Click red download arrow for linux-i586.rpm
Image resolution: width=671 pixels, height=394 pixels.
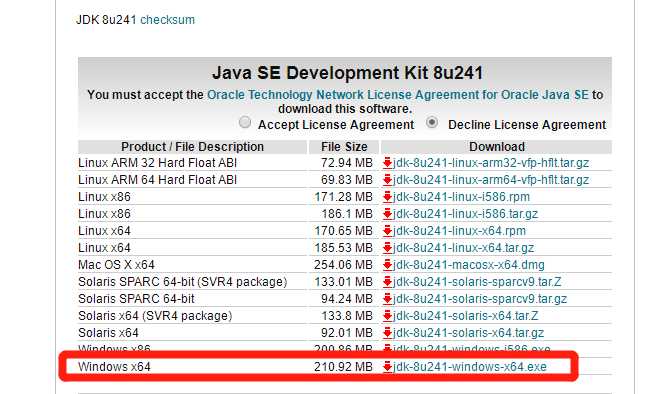pos(387,197)
